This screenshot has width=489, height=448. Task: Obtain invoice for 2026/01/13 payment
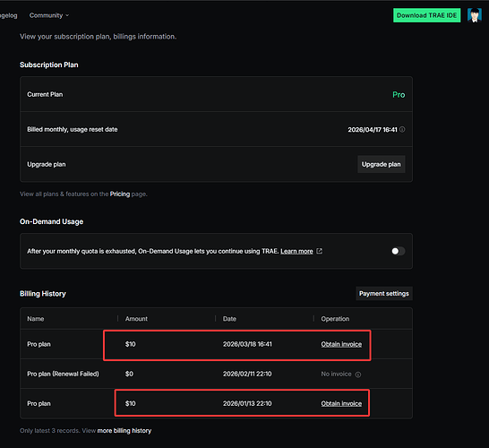pos(341,403)
